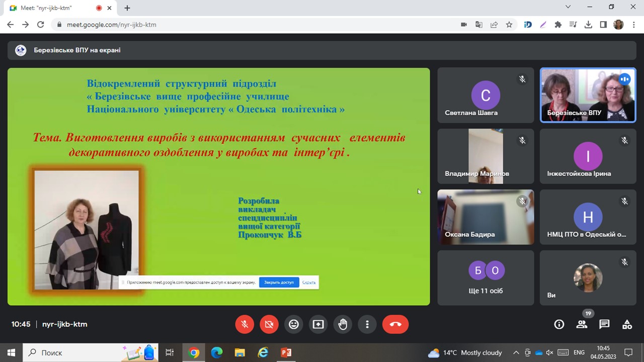The width and height of the screenshot is (644, 362).
Task: Click the present screen icon
Action: click(x=318, y=324)
